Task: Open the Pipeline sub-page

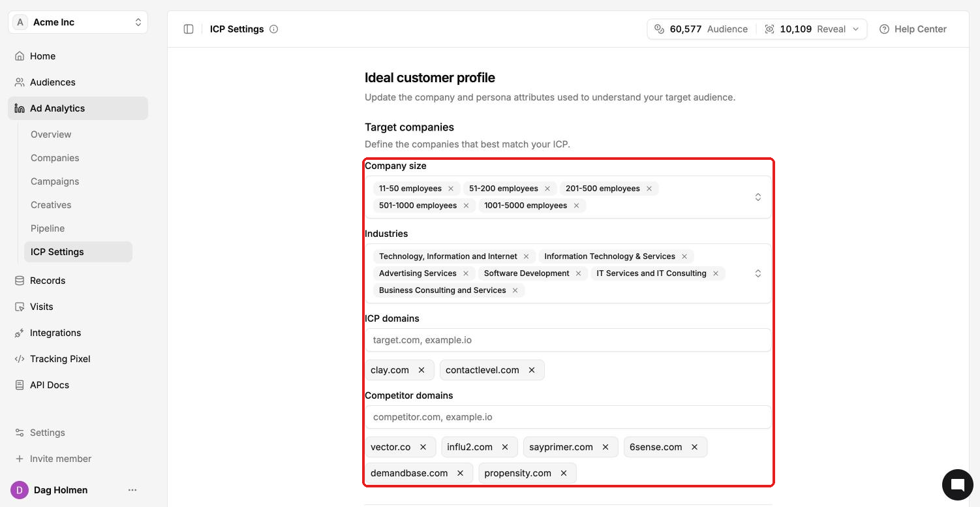Action: (78, 228)
